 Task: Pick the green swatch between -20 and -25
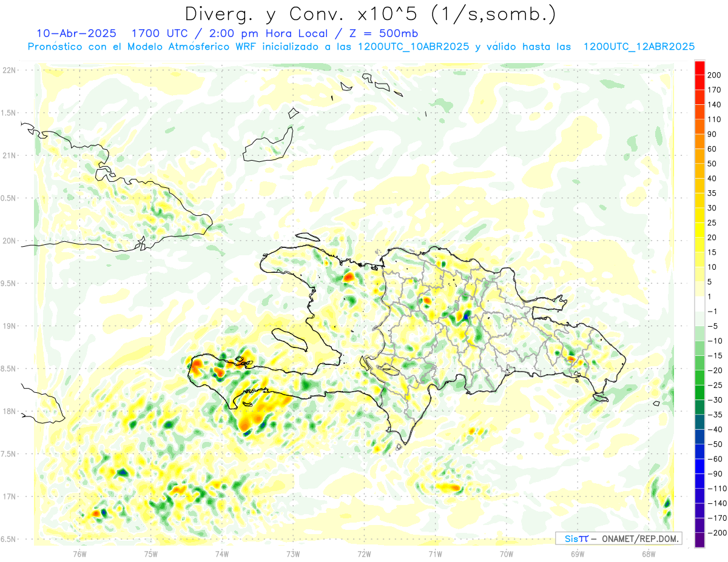699,378
